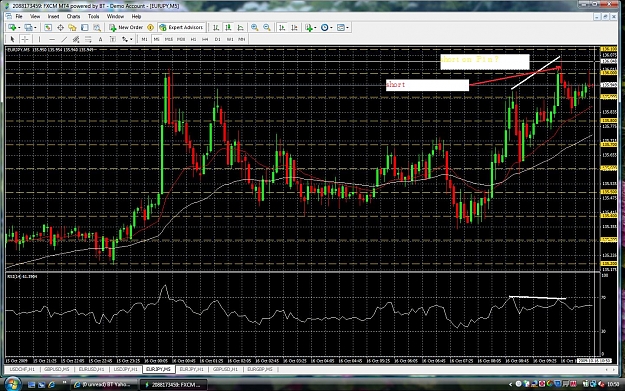Click the New Order button
The image size is (625, 391).
point(126,28)
